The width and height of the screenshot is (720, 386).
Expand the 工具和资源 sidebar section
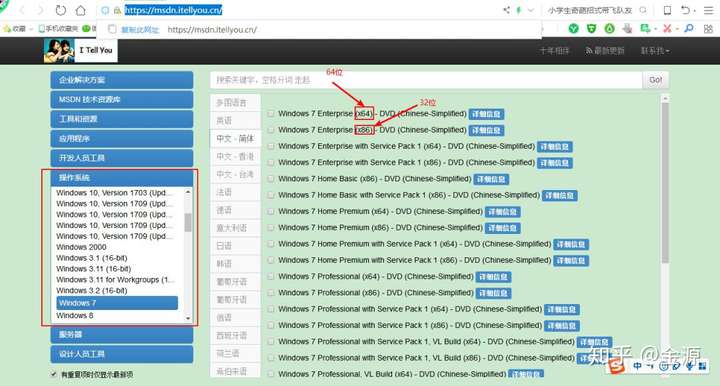pyautogui.click(x=122, y=119)
